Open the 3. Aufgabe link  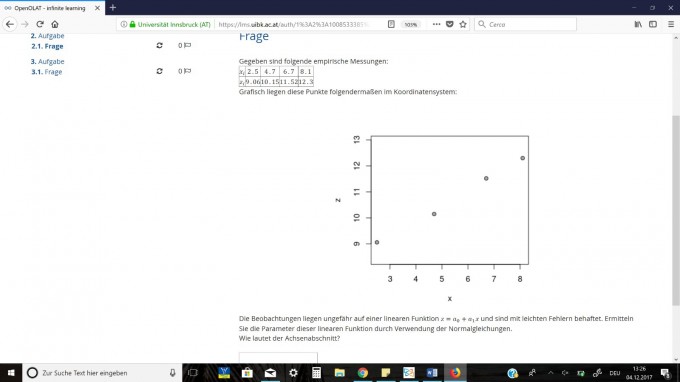pyautogui.click(x=48, y=62)
